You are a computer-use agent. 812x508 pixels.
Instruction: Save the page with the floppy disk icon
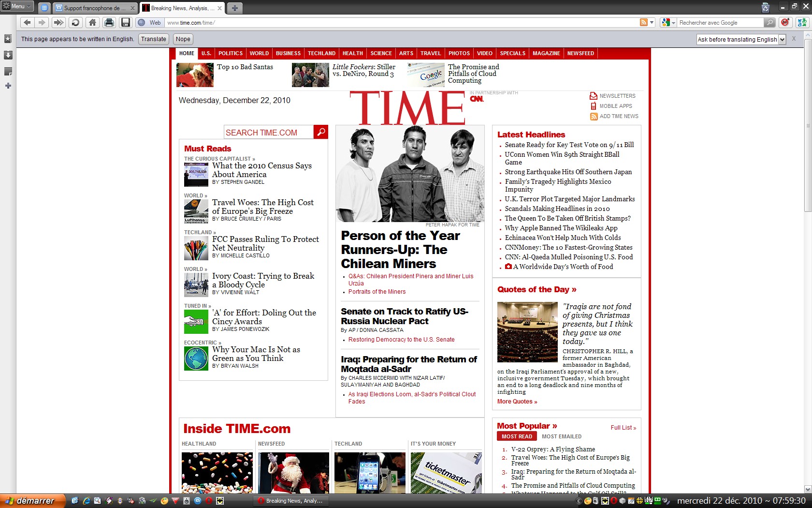[126, 22]
